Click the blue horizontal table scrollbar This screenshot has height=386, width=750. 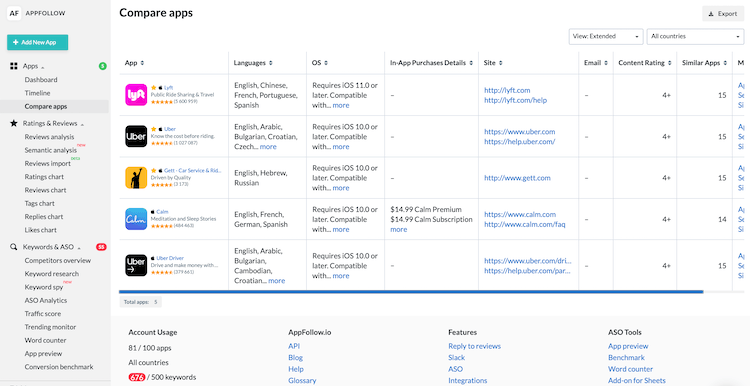411,291
